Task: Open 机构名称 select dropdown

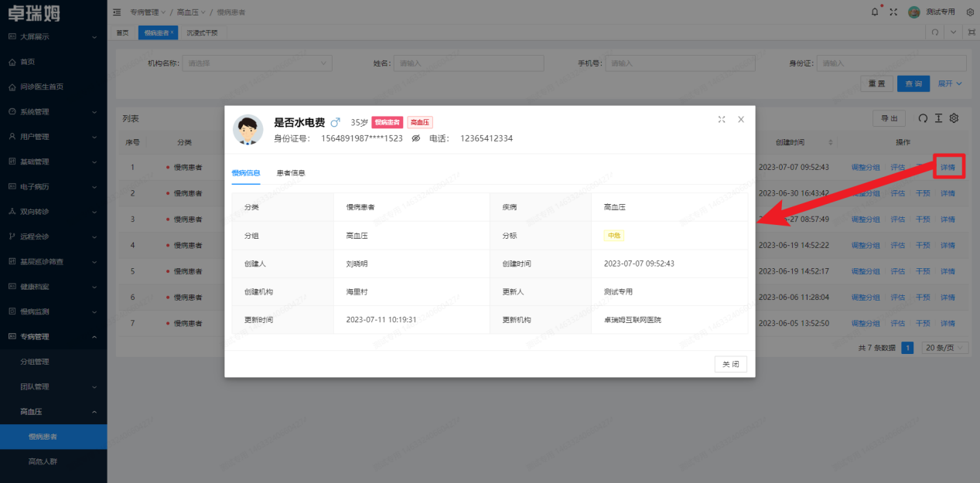Action: pos(258,63)
